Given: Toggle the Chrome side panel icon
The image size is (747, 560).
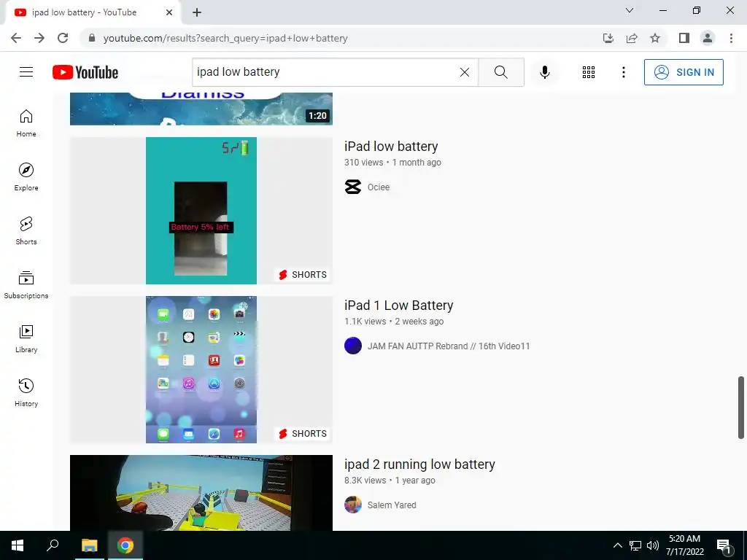Looking at the screenshot, I should point(684,38).
